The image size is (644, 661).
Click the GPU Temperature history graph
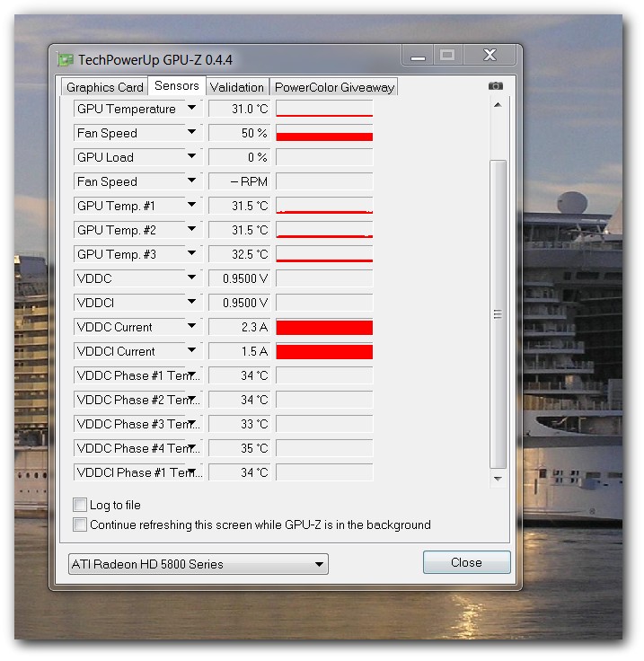tap(324, 109)
